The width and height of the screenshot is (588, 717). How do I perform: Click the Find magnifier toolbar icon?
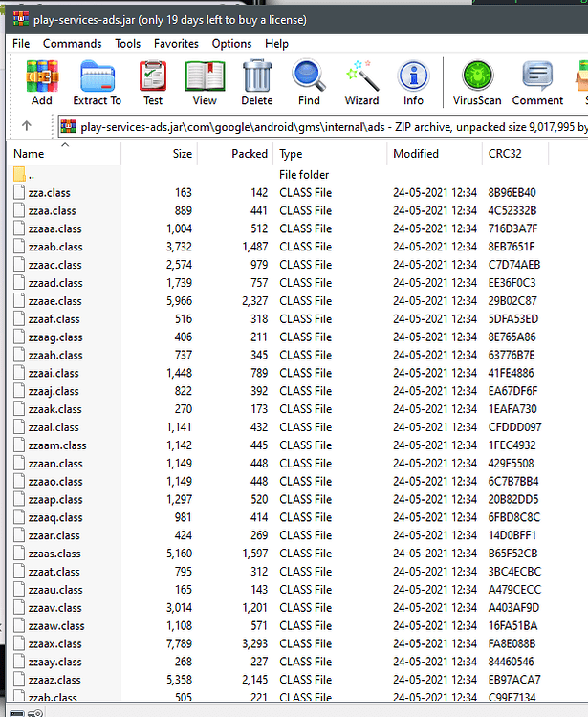point(309,76)
